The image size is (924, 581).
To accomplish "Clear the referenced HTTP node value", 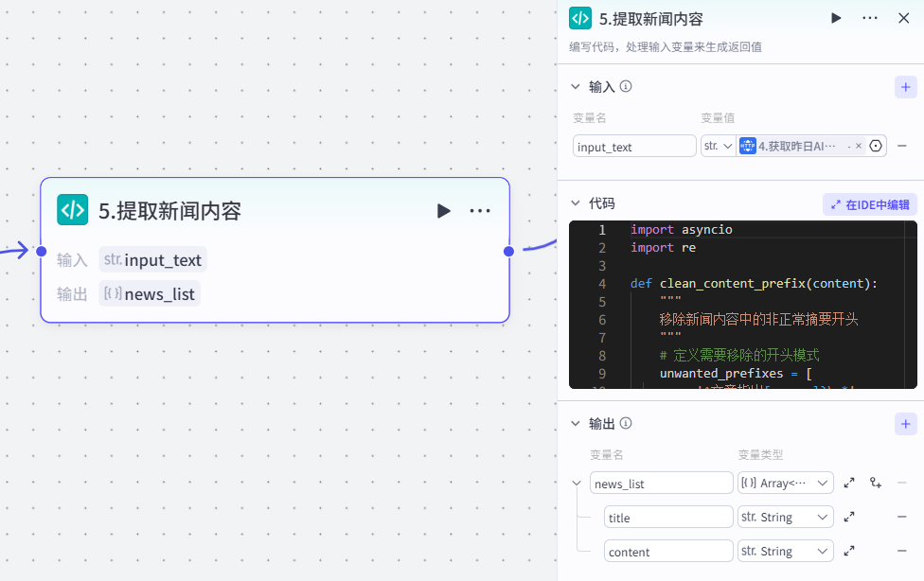I will pyautogui.click(x=859, y=146).
